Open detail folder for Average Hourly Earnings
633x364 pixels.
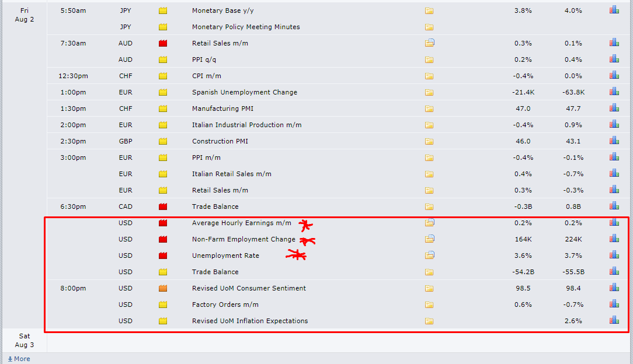point(430,222)
